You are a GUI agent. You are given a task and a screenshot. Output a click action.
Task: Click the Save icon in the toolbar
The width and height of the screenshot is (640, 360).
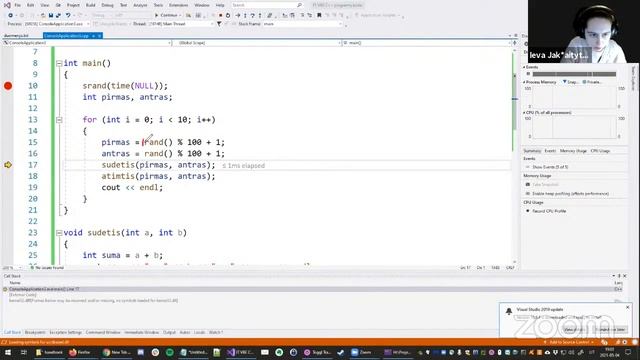[x=51, y=15]
